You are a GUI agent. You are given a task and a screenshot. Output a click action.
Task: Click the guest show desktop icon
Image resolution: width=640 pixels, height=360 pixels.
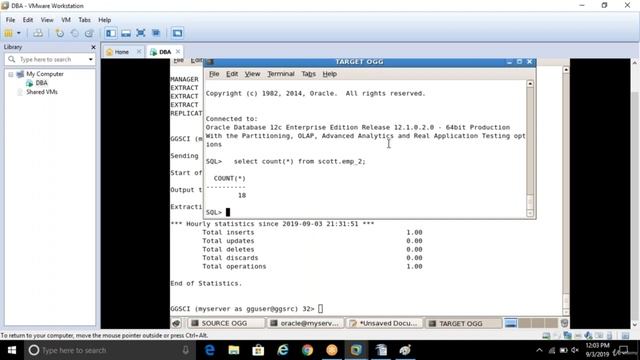pyautogui.click(x=176, y=323)
